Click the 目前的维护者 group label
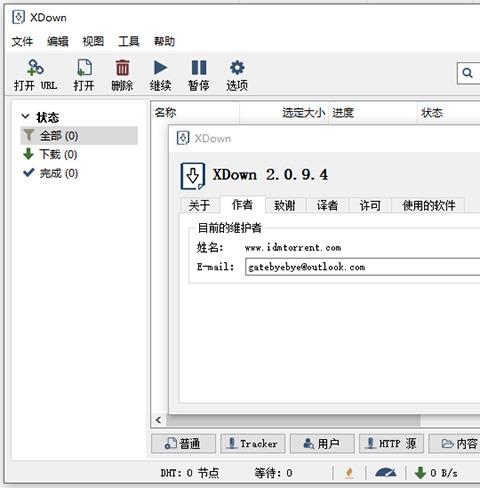The image size is (480, 488). click(x=229, y=228)
